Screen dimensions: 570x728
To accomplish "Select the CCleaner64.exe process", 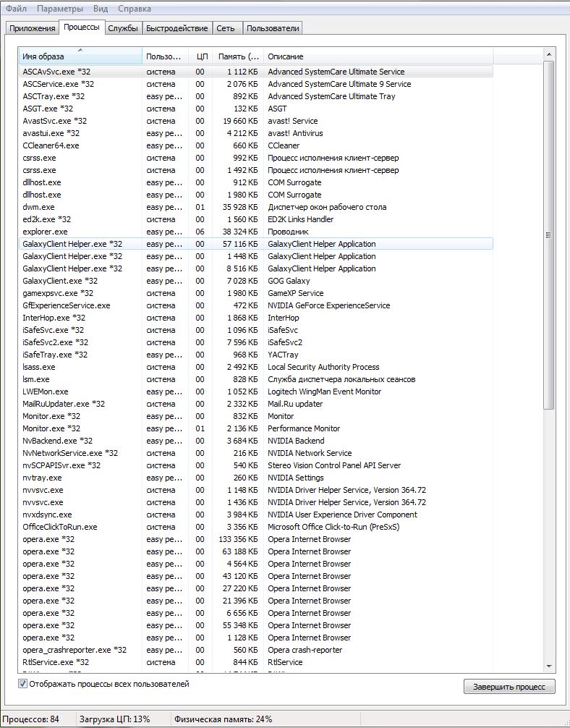I will [256, 145].
